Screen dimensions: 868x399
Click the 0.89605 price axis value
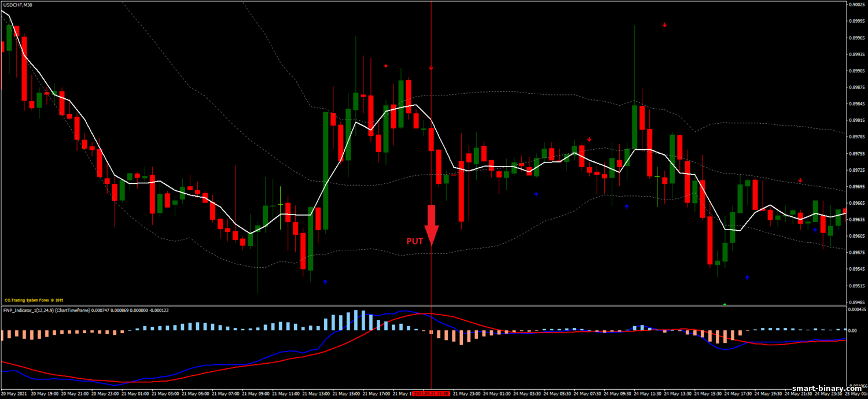(x=856, y=236)
